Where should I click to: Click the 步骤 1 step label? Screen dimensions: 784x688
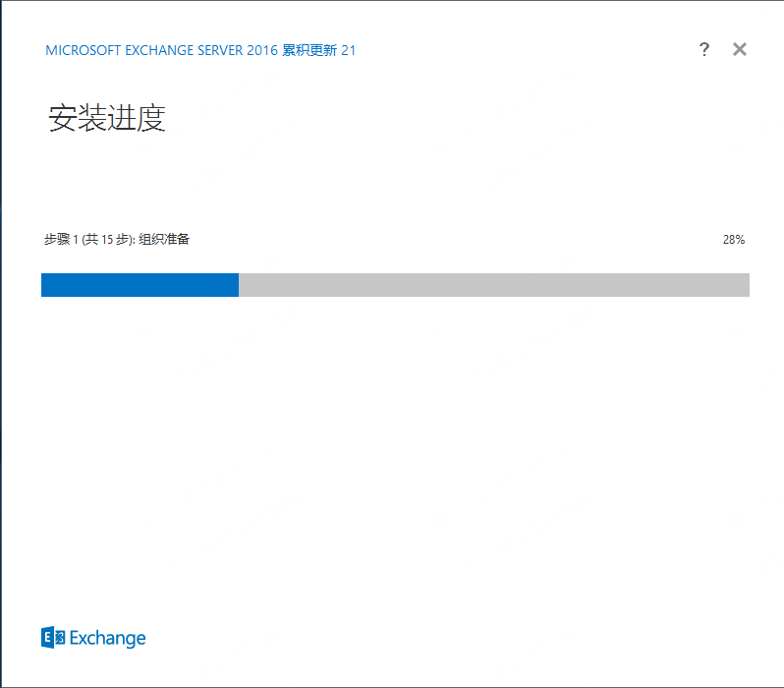61,239
